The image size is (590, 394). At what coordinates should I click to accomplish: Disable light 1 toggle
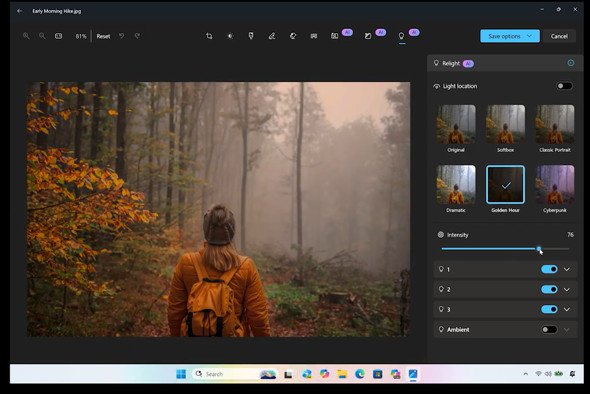[x=549, y=269]
